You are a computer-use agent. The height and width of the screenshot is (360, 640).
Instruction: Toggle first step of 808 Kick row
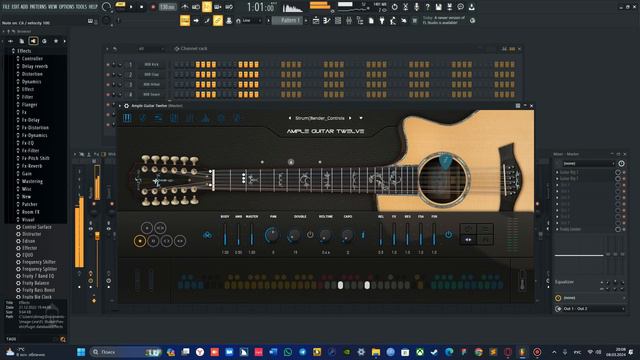pyautogui.click(x=177, y=64)
